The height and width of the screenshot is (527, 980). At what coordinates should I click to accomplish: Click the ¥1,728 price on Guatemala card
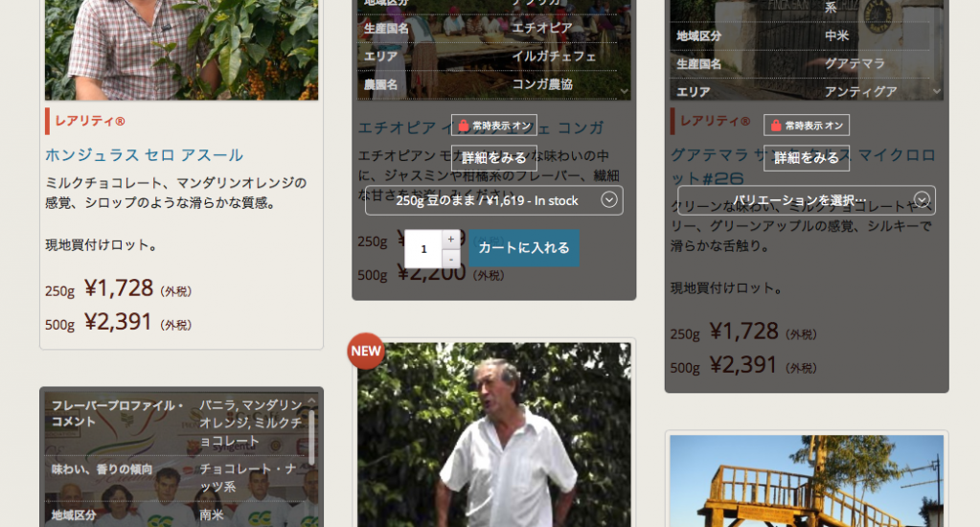[x=743, y=332]
